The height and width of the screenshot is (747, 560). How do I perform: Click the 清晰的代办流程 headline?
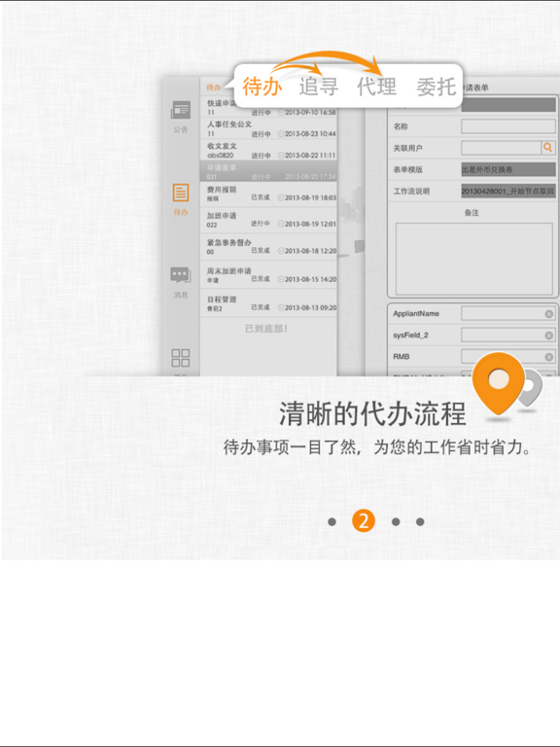pos(372,413)
